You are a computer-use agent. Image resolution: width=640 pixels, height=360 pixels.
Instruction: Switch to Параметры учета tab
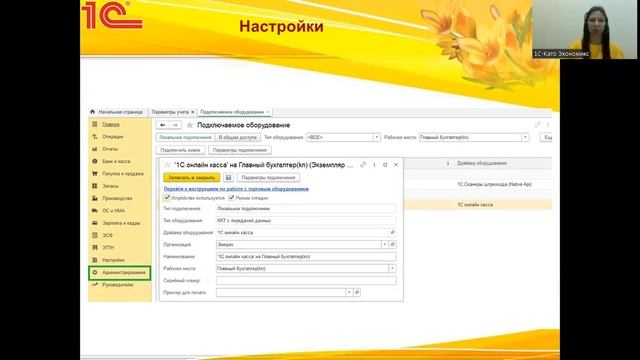click(170, 112)
